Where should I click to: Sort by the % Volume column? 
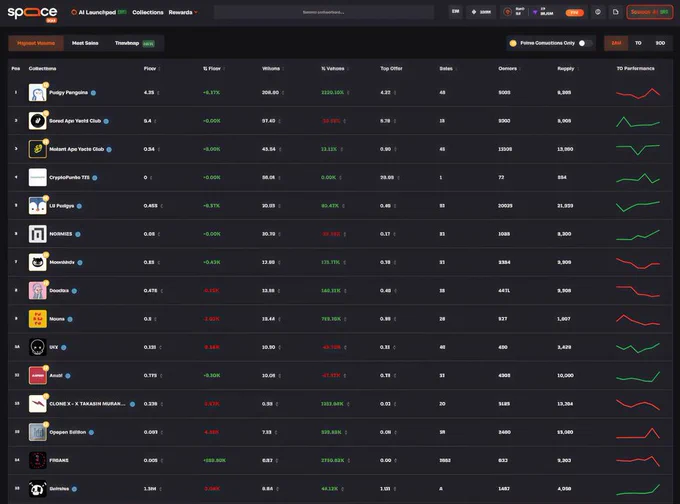click(x=334, y=69)
